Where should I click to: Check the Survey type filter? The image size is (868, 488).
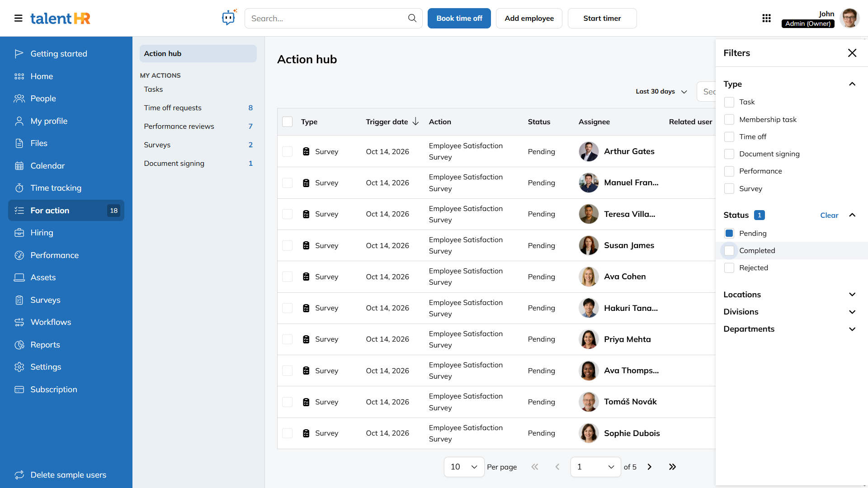729,188
